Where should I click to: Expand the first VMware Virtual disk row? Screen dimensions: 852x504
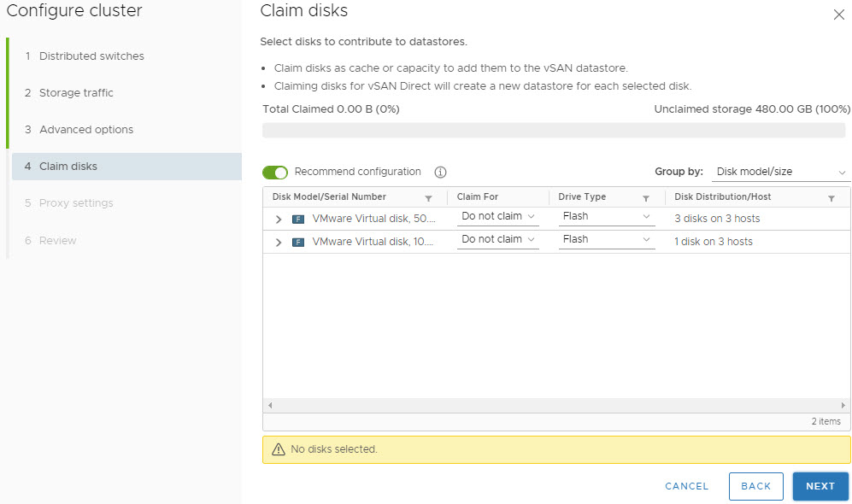tap(279, 219)
